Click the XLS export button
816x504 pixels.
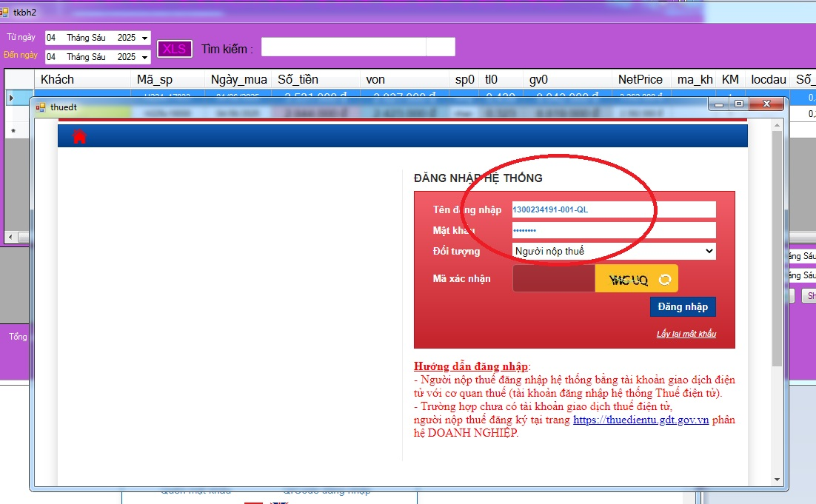tap(175, 49)
